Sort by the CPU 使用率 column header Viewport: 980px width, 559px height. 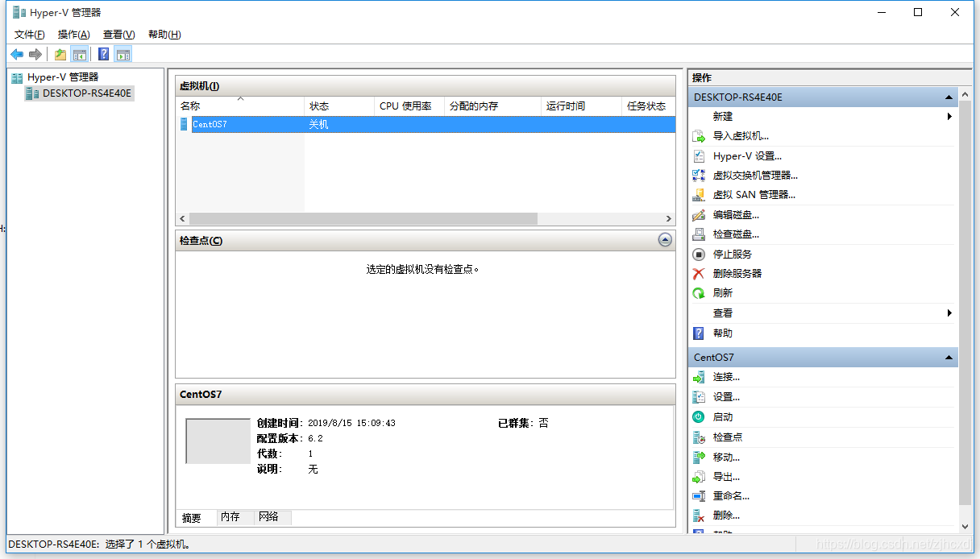(409, 106)
